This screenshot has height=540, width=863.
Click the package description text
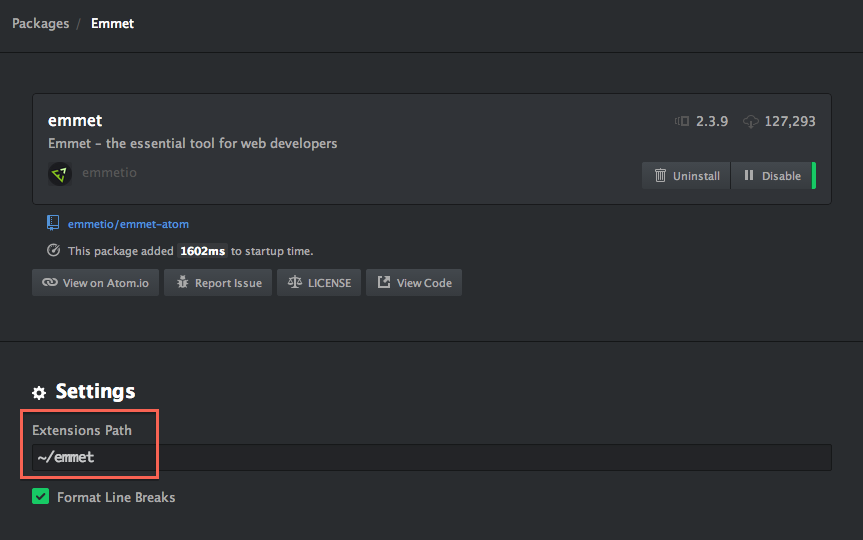click(x=193, y=144)
